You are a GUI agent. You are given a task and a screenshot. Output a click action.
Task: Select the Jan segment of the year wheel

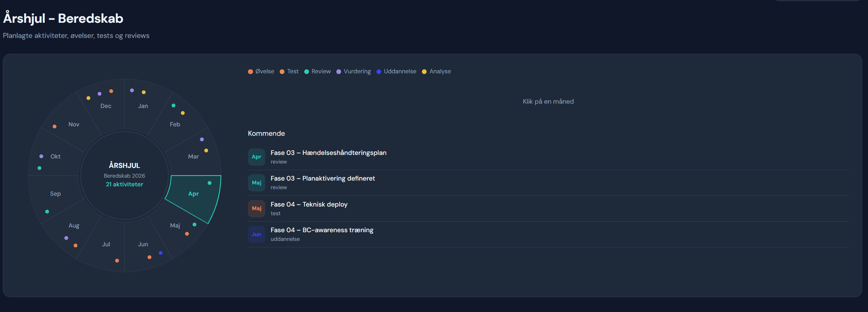tap(143, 106)
